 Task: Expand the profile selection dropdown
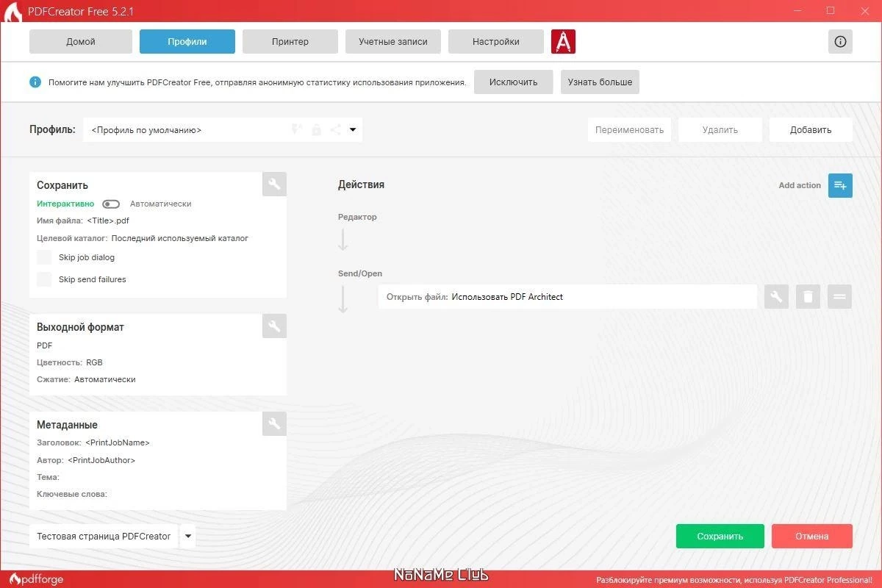pyautogui.click(x=353, y=130)
